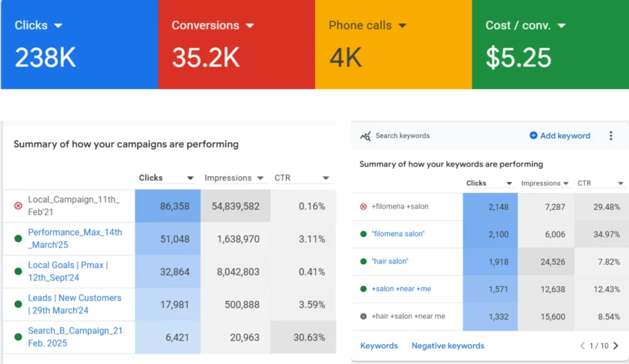Open the three-dot menu in keywords card
629x364 pixels.
point(611,136)
